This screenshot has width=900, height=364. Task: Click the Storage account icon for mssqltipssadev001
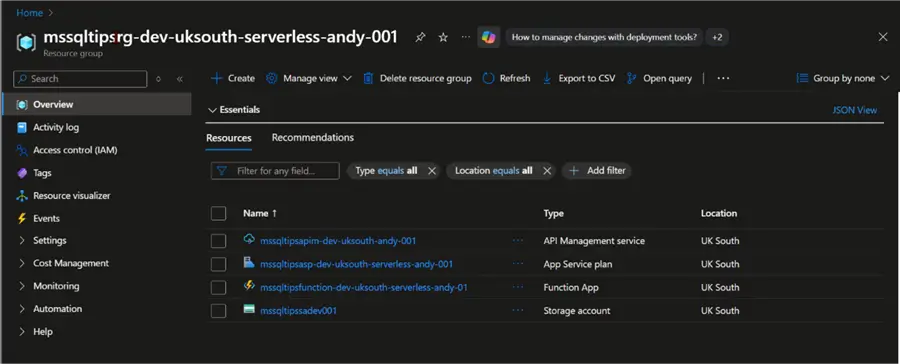249,309
